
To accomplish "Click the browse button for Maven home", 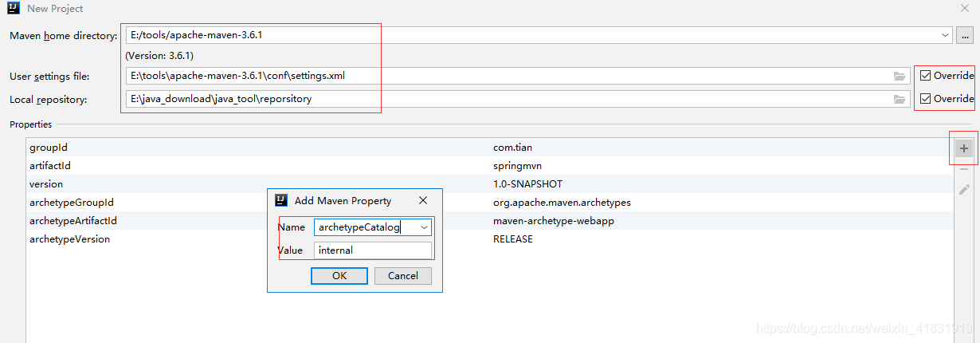I will 965,36.
